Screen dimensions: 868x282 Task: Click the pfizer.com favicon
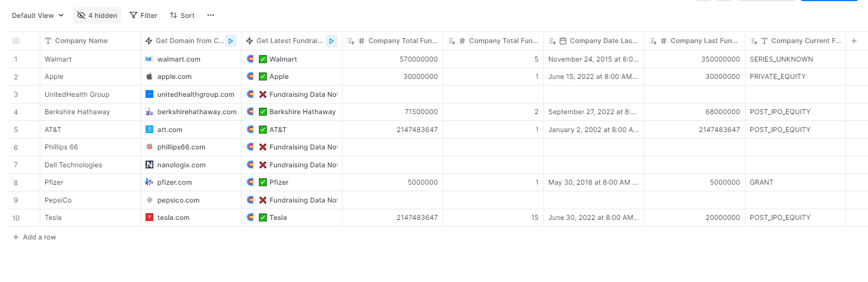149,182
